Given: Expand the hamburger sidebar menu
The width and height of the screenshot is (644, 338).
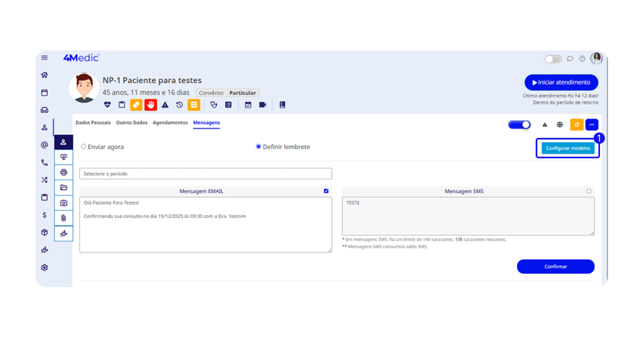Looking at the screenshot, I should [45, 58].
